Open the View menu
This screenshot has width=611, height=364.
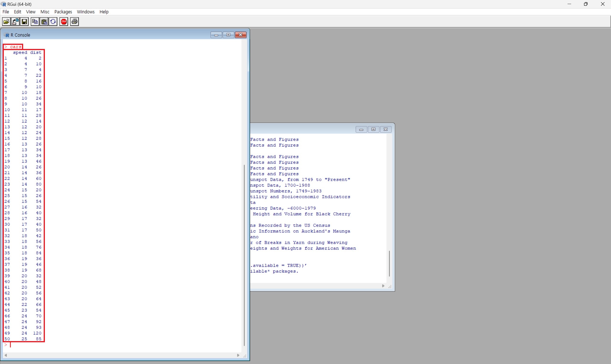(x=31, y=12)
